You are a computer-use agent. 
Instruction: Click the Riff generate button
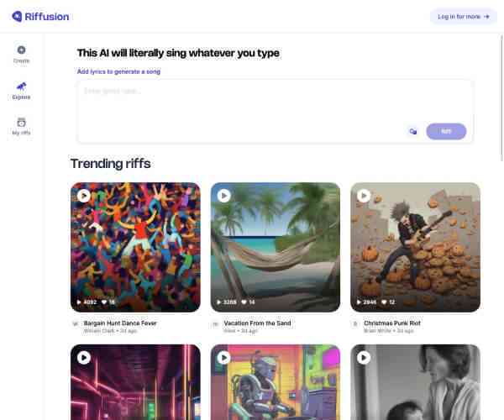(x=446, y=131)
